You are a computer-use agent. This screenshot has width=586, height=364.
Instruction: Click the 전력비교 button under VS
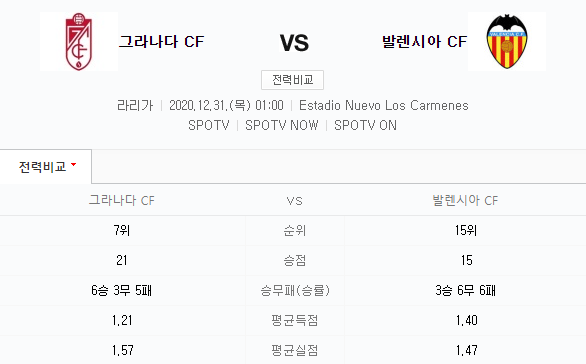pyautogui.click(x=292, y=80)
